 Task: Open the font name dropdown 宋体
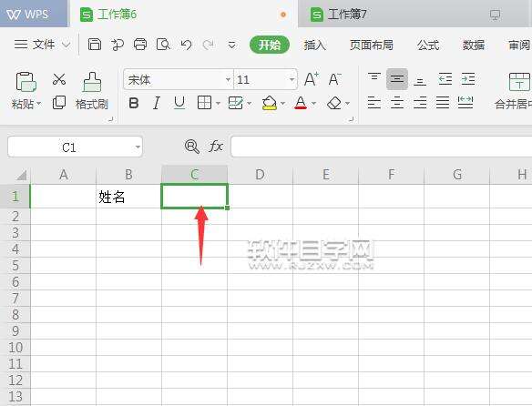228,80
